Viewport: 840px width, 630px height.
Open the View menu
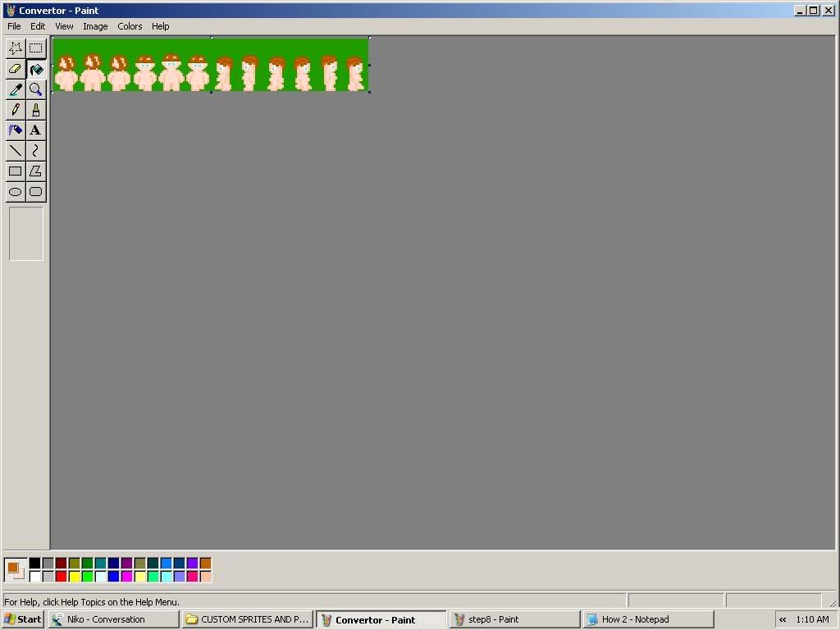pyautogui.click(x=64, y=26)
